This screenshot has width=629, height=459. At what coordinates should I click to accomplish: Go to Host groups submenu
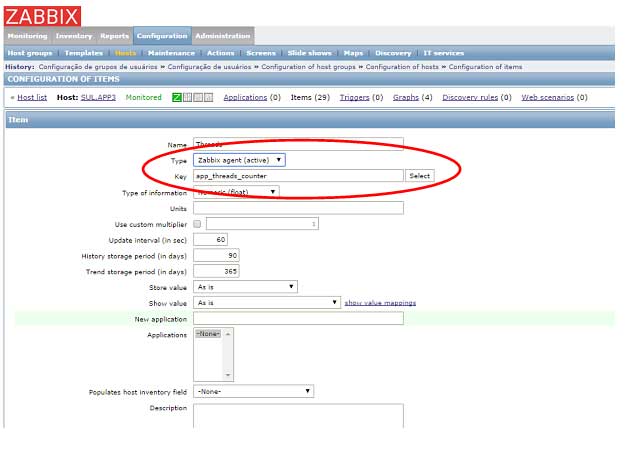pos(30,53)
